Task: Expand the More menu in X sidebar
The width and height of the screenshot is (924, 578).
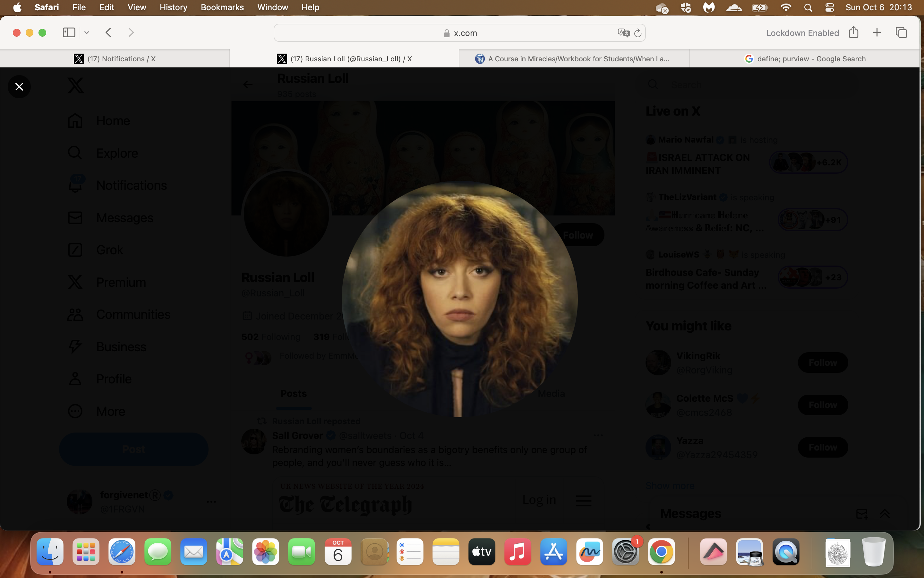Action: 96,411
